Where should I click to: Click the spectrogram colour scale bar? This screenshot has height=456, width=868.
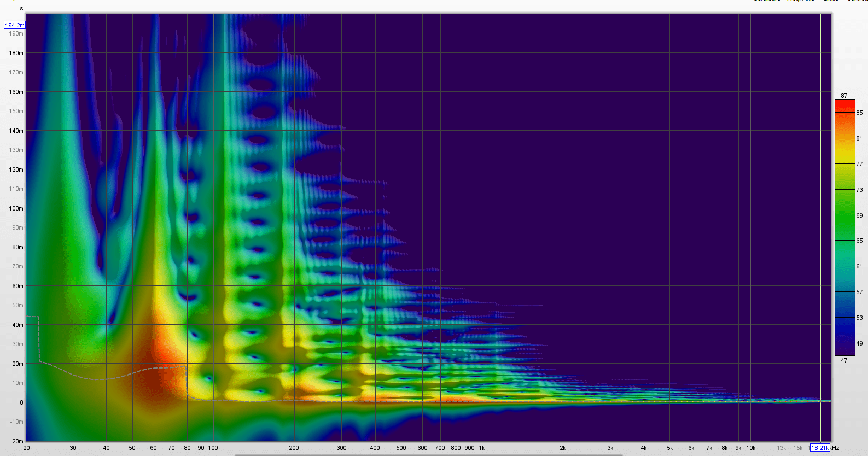pyautogui.click(x=844, y=227)
